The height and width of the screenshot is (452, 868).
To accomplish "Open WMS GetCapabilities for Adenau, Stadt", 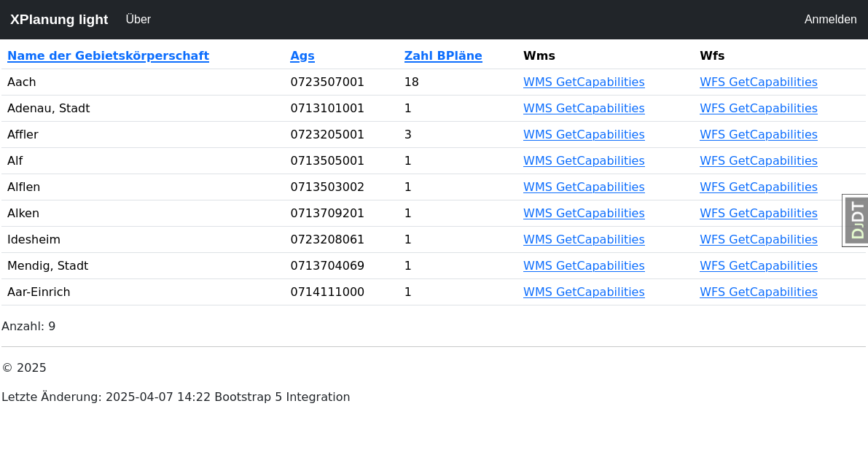I will coord(584,108).
